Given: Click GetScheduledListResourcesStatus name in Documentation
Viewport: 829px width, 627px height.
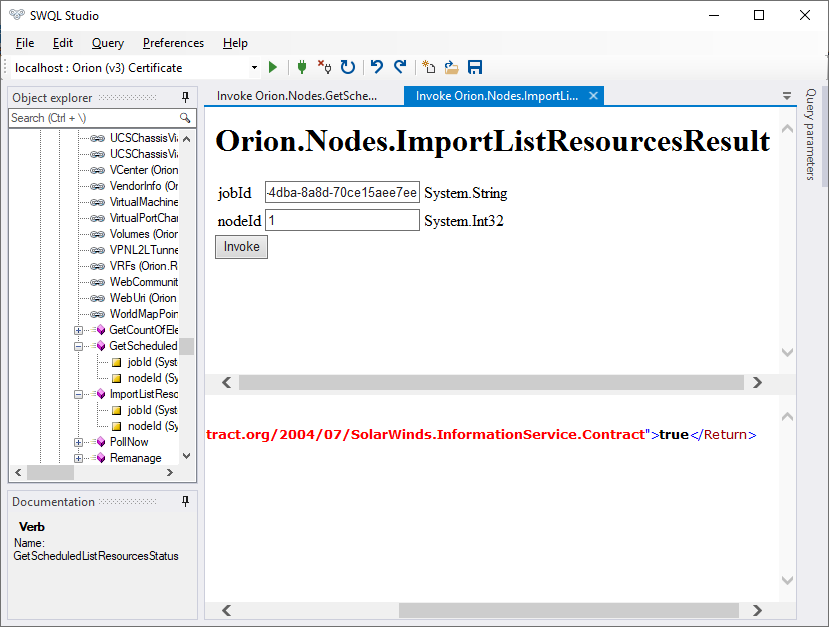Looking at the screenshot, I should click(96, 556).
